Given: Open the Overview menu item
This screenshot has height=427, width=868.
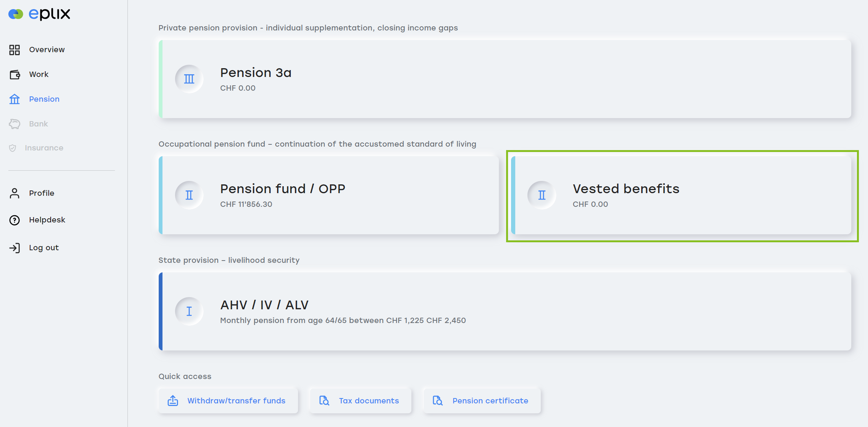Looking at the screenshot, I should pos(47,50).
